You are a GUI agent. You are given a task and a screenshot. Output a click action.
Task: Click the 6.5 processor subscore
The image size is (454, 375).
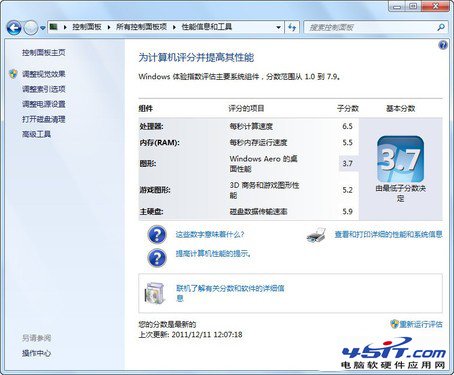click(347, 126)
